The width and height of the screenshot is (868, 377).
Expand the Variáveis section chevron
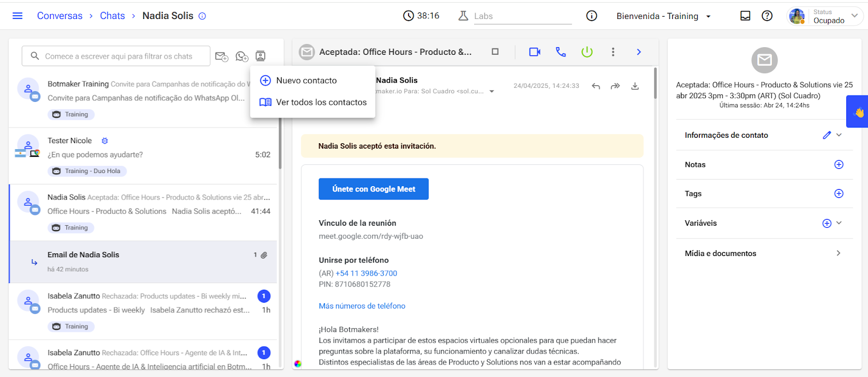coord(839,223)
